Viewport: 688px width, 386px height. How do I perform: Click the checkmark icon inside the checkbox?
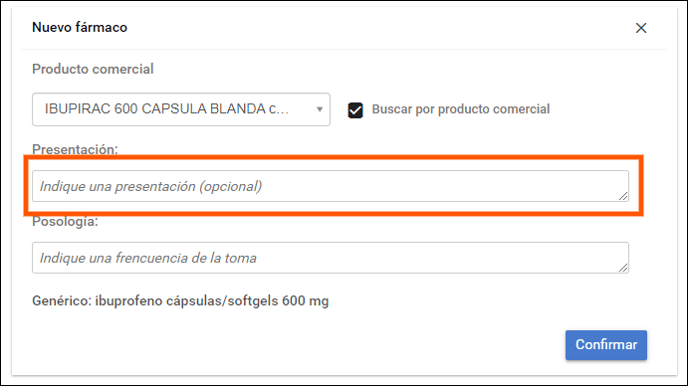tap(355, 110)
